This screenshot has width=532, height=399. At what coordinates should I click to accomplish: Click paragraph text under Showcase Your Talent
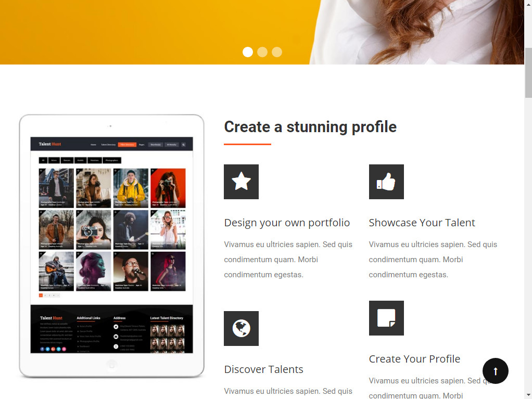(433, 260)
